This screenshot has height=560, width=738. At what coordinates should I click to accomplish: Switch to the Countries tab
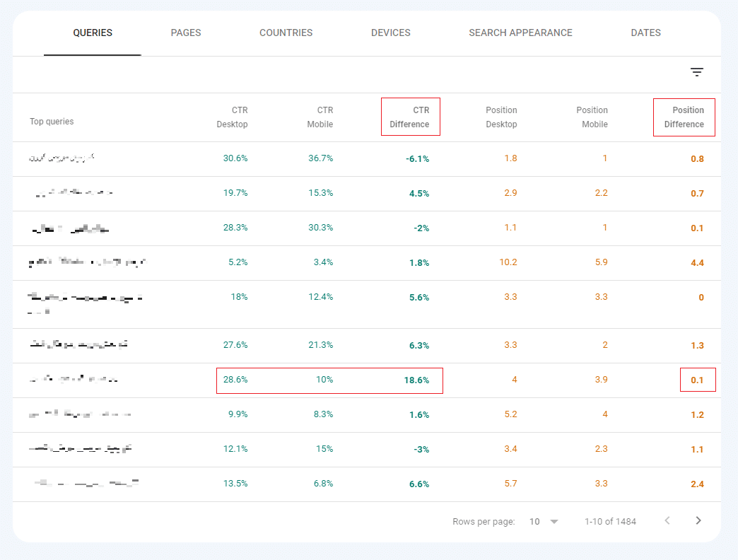[x=286, y=33]
